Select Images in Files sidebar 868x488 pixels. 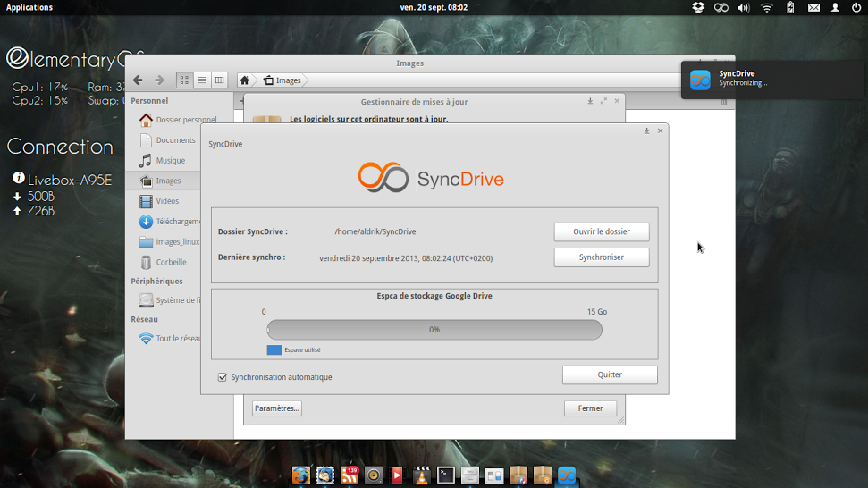coord(164,181)
